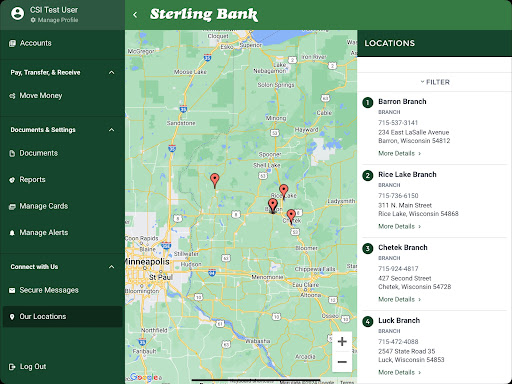
Task: Click Chetek phone 715-924-4817
Action: click(398, 269)
